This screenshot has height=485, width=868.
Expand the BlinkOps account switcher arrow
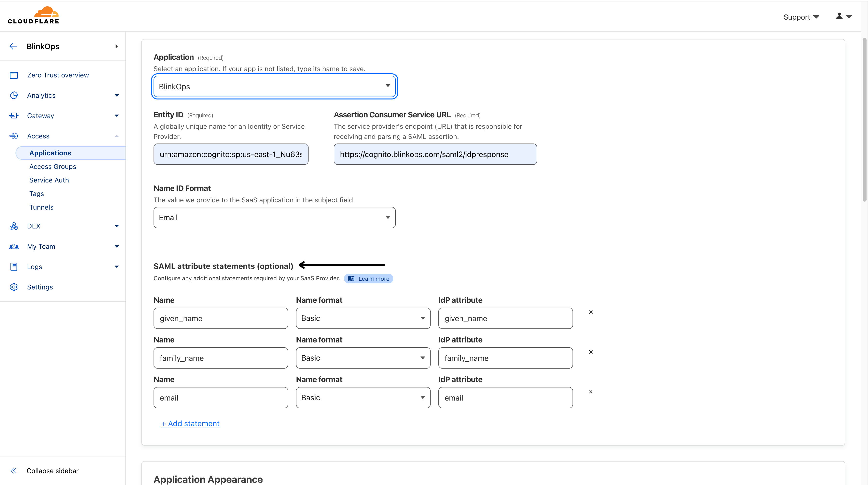tap(116, 46)
